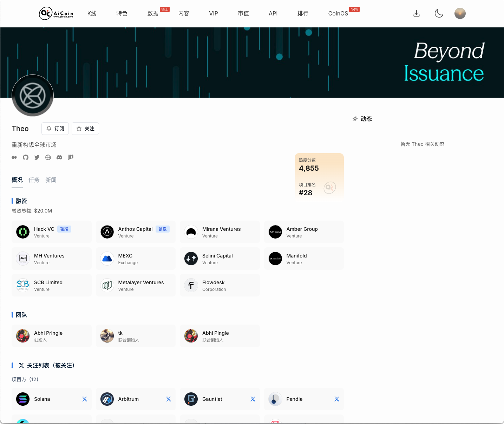Open Hack VC investor card
Image resolution: width=504 pixels, height=424 pixels.
52,232
